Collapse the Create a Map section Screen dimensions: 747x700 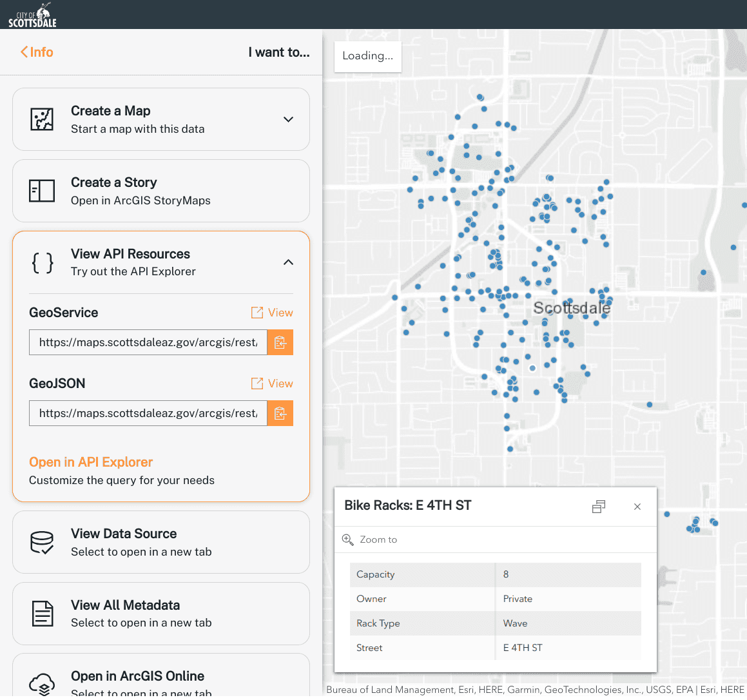point(288,119)
